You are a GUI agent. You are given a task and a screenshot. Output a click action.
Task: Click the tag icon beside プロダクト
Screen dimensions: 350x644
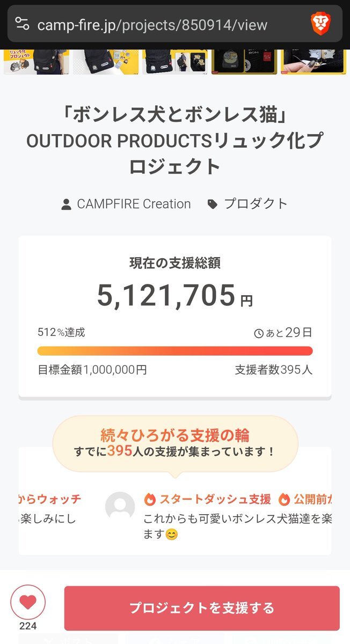coord(213,204)
